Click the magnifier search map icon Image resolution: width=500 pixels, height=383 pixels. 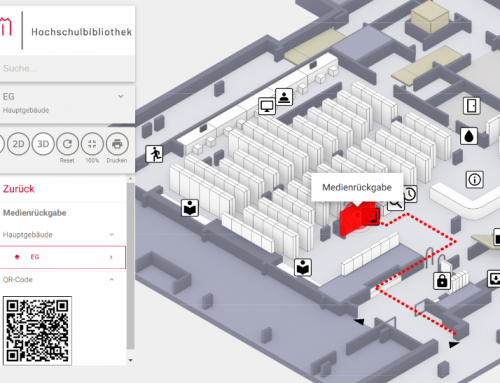(x=395, y=204)
